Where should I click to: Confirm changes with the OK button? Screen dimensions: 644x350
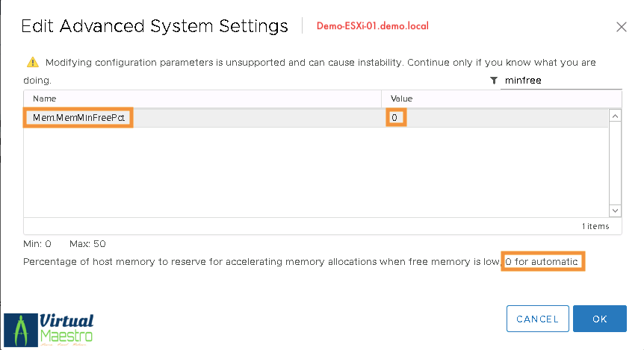coord(600,319)
